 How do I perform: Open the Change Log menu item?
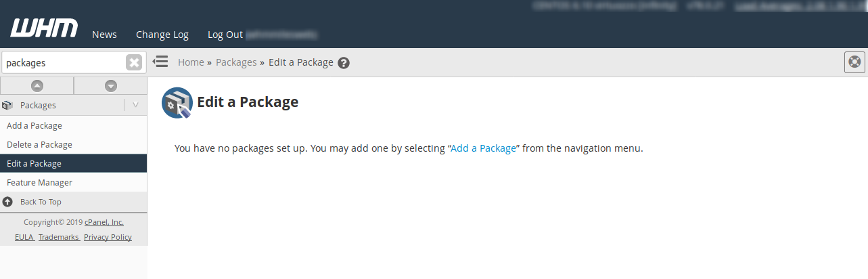(x=162, y=35)
